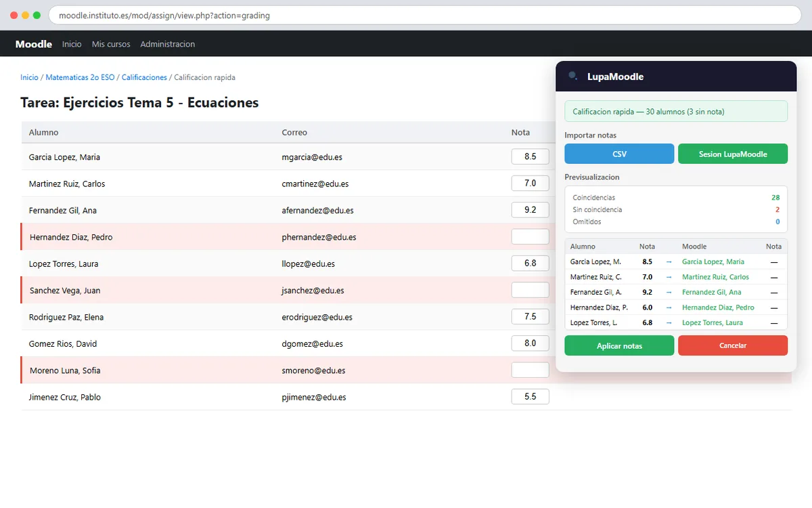
Task: Select email dgomez@edu.es
Action: point(312,344)
